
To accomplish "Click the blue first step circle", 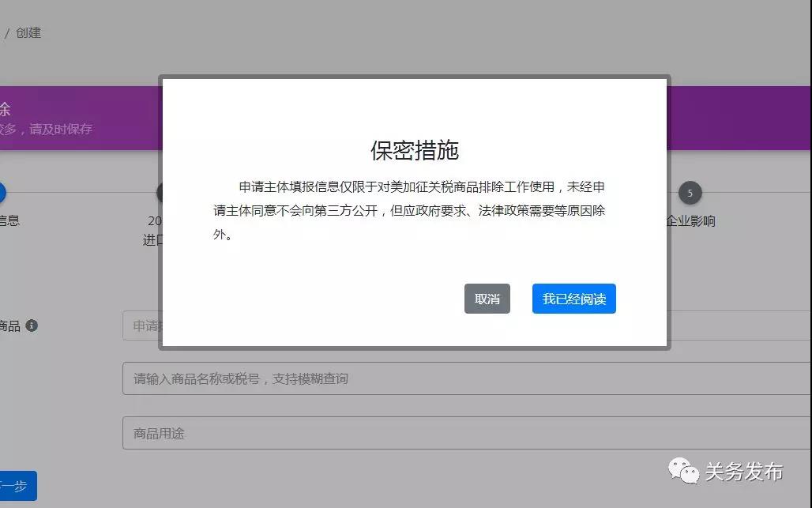I will click(2, 193).
